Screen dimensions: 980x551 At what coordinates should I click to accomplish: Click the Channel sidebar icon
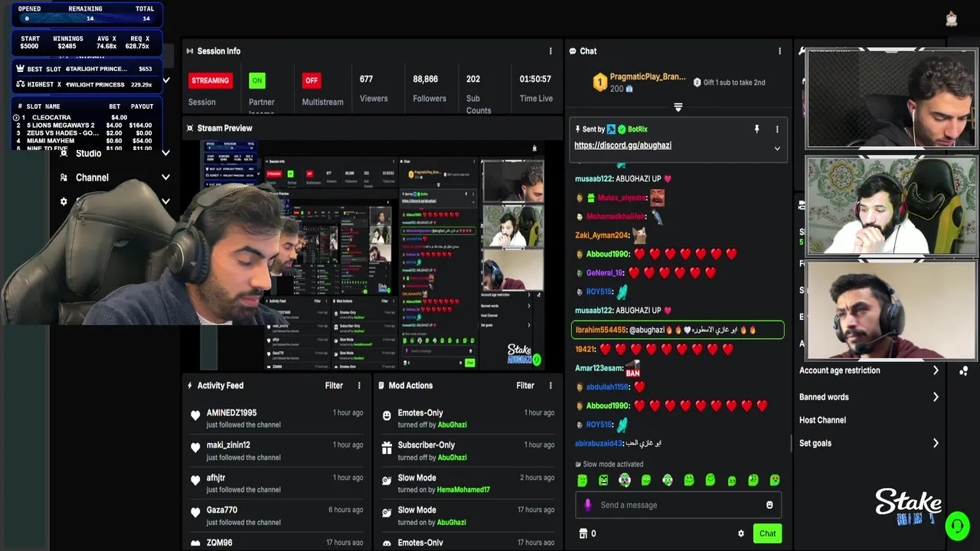[64, 178]
